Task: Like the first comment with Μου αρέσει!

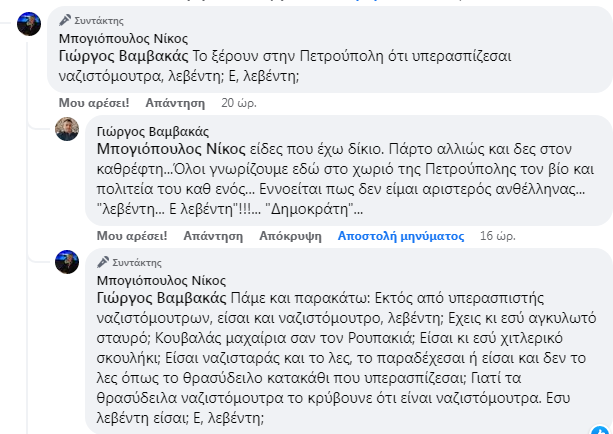Action: (x=94, y=103)
